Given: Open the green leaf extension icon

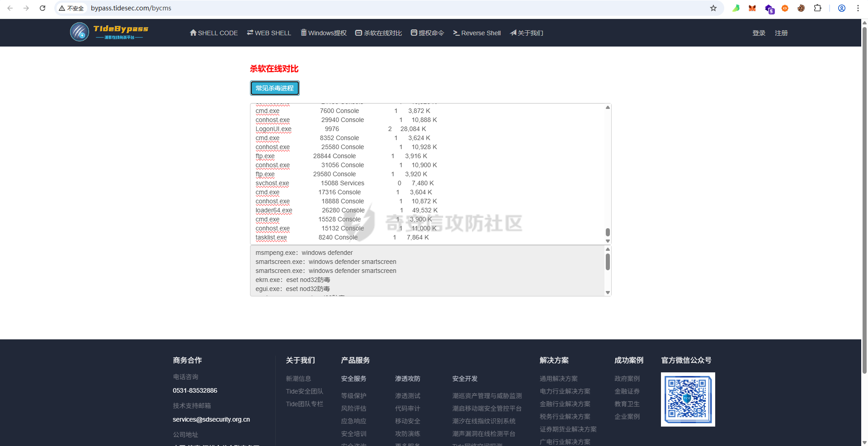Looking at the screenshot, I should coord(736,8).
